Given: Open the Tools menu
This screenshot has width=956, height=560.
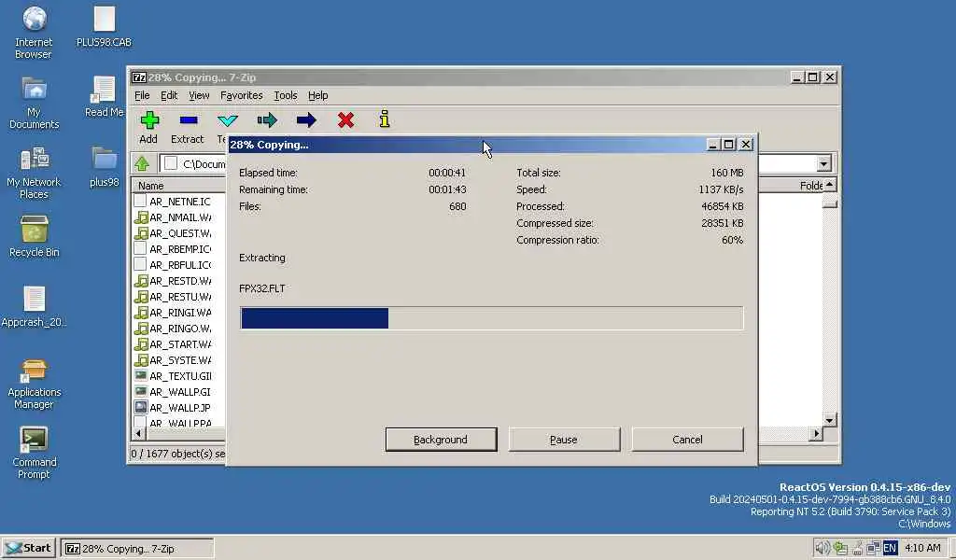Looking at the screenshot, I should coord(286,95).
